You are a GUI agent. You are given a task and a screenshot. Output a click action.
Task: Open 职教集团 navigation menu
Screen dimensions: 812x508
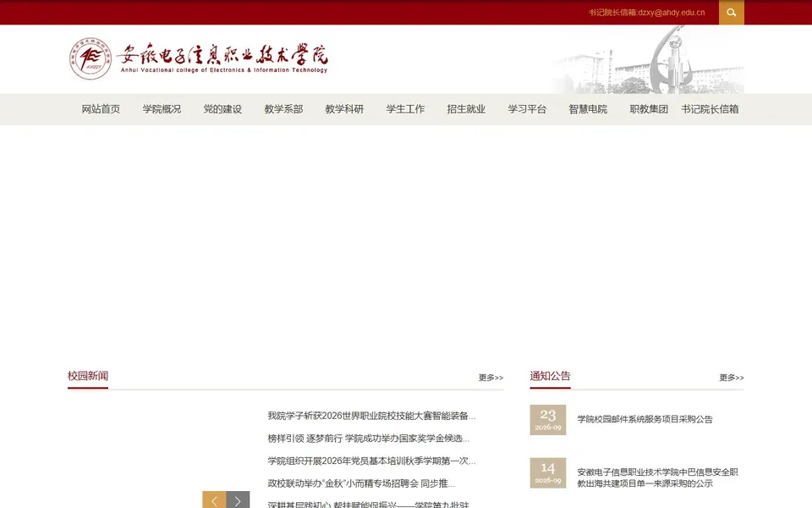(x=649, y=109)
